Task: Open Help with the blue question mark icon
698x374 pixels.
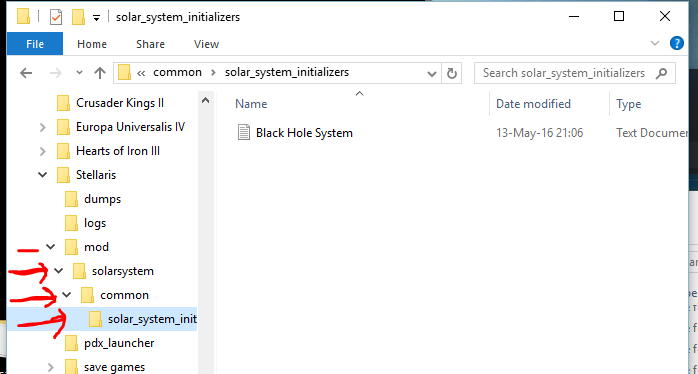Action: tap(677, 43)
